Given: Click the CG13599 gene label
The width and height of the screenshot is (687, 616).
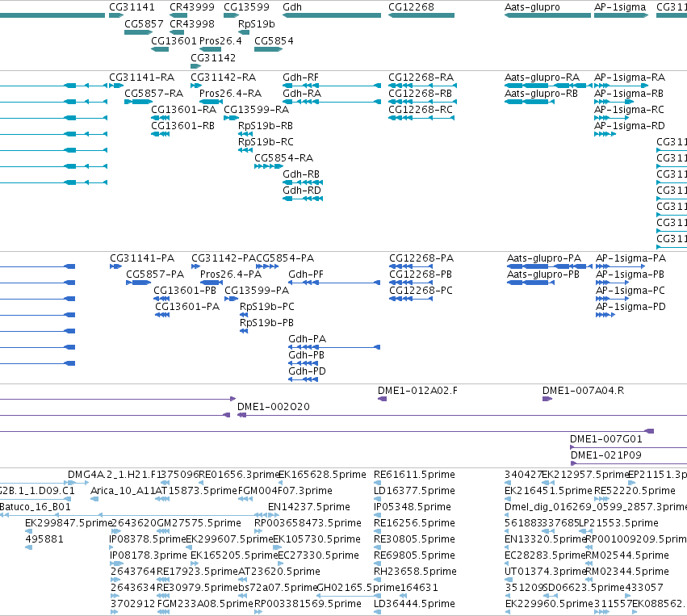Looking at the screenshot, I should (247, 7).
